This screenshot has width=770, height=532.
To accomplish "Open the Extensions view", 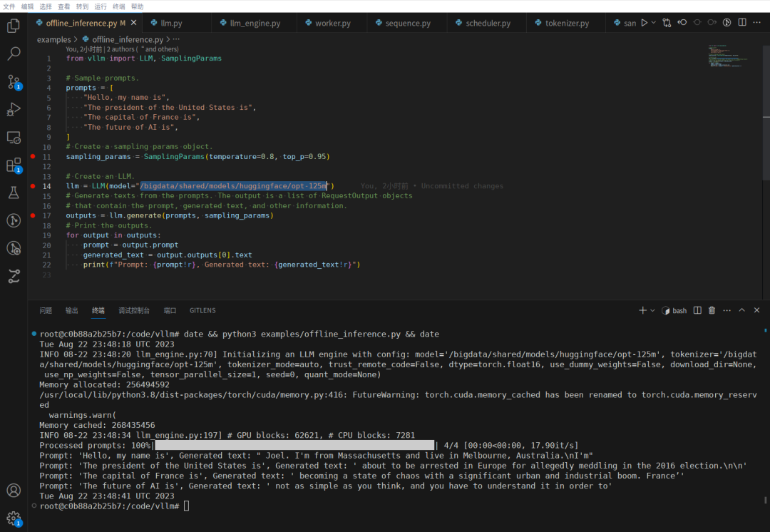I will [14, 165].
